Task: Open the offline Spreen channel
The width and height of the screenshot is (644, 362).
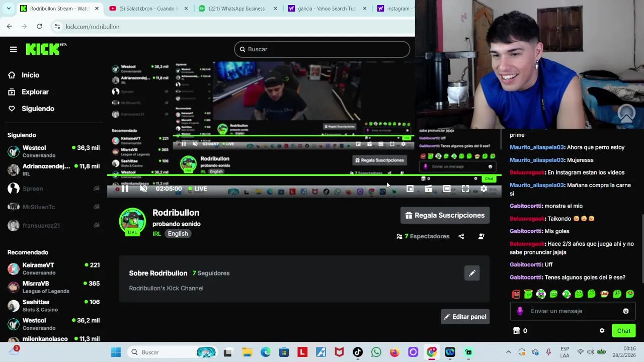Action: [x=53, y=189]
